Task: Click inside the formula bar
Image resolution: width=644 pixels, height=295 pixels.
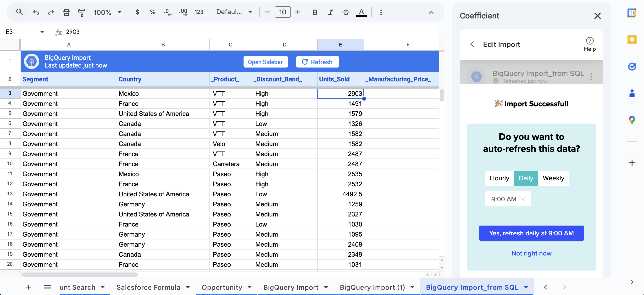Action: [175, 32]
